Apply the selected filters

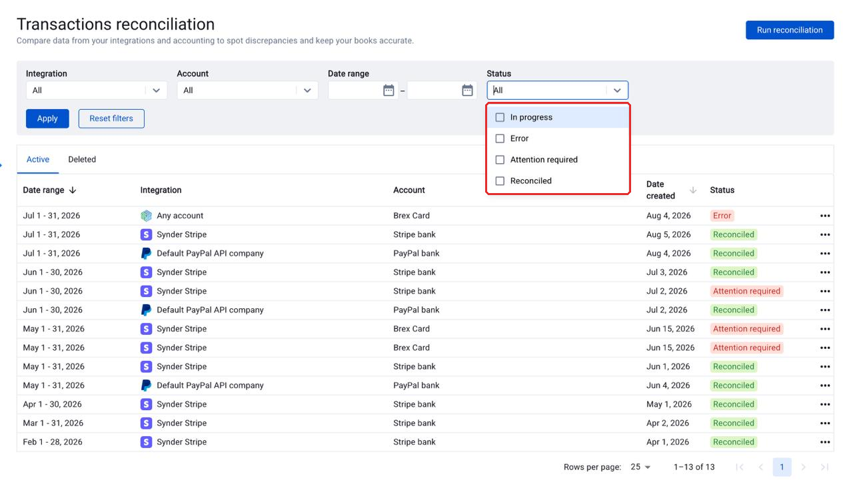click(x=47, y=119)
